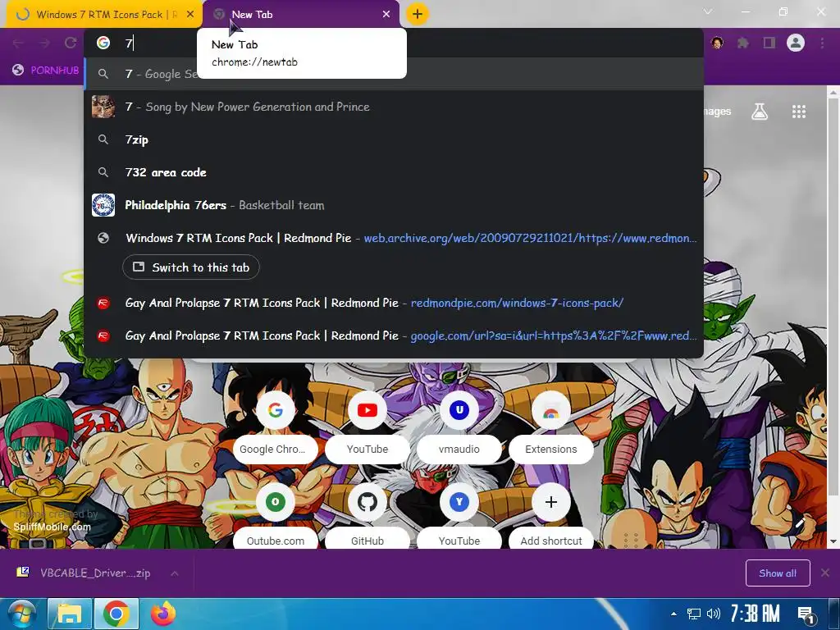
Task: Toggle the side panel icon
Action: click(x=769, y=43)
